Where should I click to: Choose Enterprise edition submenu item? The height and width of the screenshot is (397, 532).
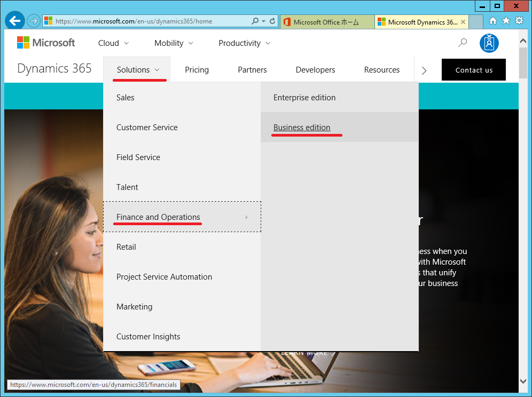[340, 98]
